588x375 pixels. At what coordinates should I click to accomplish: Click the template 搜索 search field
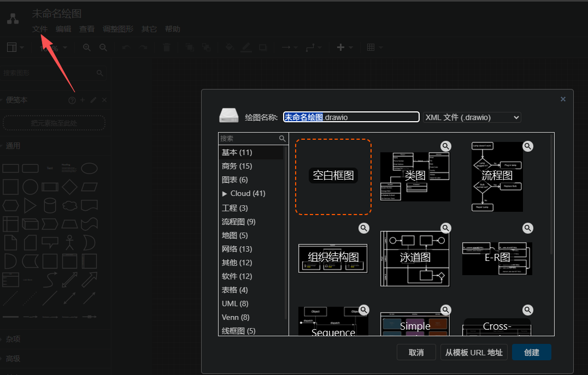(x=249, y=139)
